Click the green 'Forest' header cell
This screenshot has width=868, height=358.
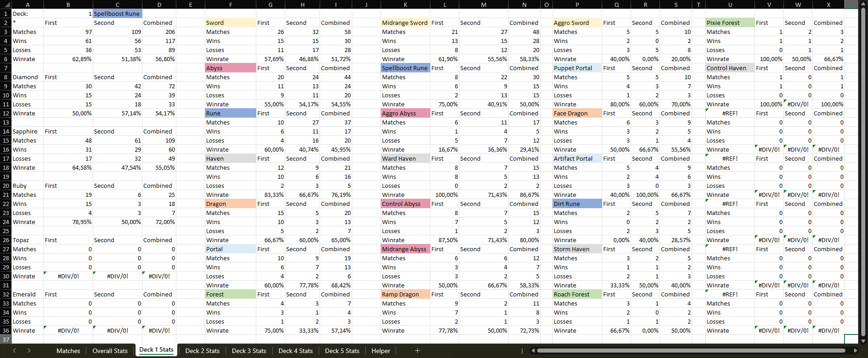point(231,294)
